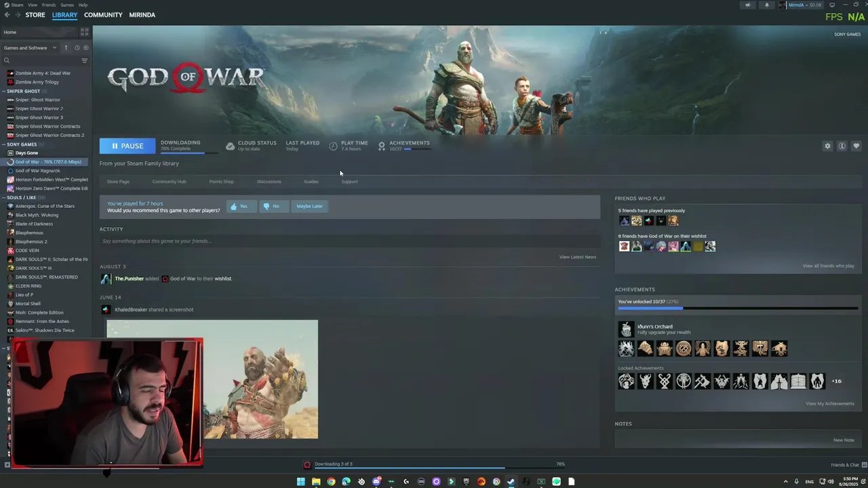Image resolution: width=868 pixels, height=488 pixels.
Task: Click the Achievements trophy icon
Action: tap(381, 146)
